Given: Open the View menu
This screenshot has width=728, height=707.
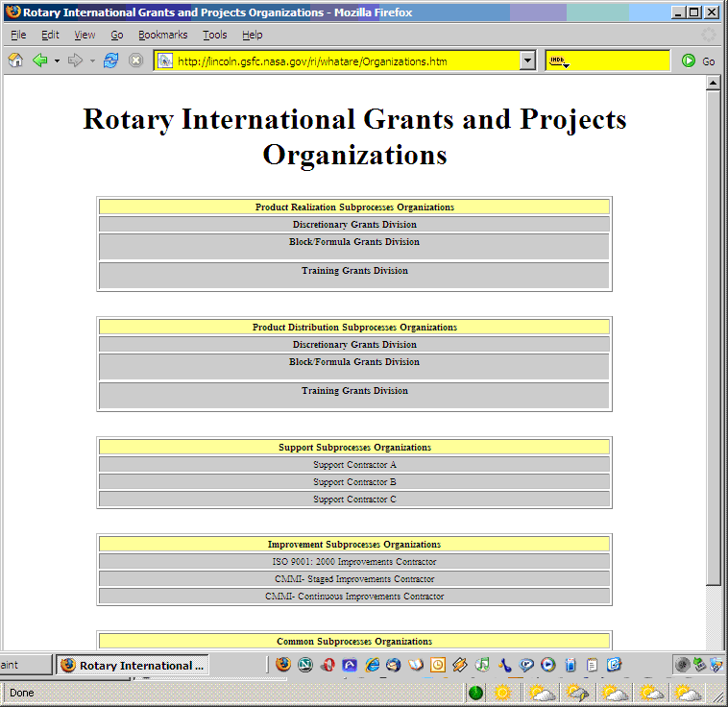Looking at the screenshot, I should point(85,35).
